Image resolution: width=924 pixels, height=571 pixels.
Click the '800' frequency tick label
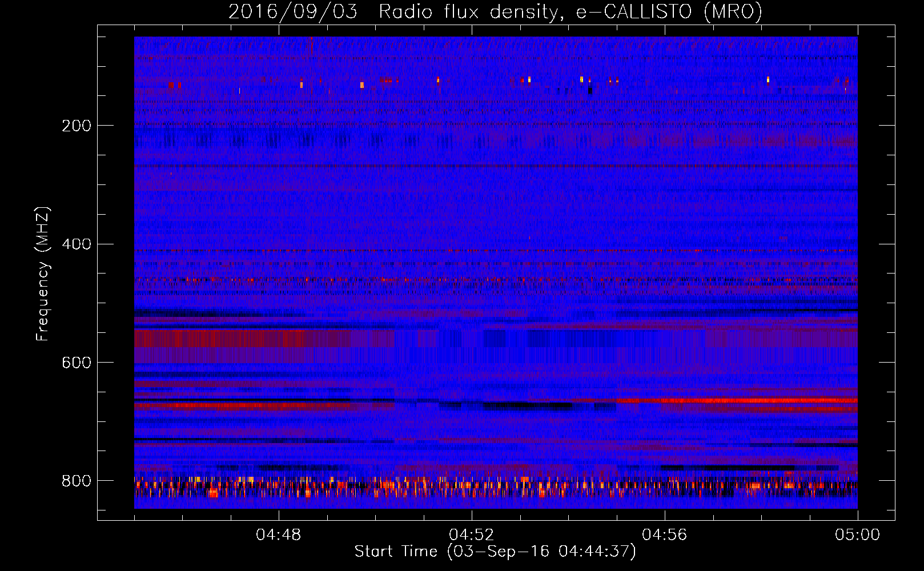77,481
